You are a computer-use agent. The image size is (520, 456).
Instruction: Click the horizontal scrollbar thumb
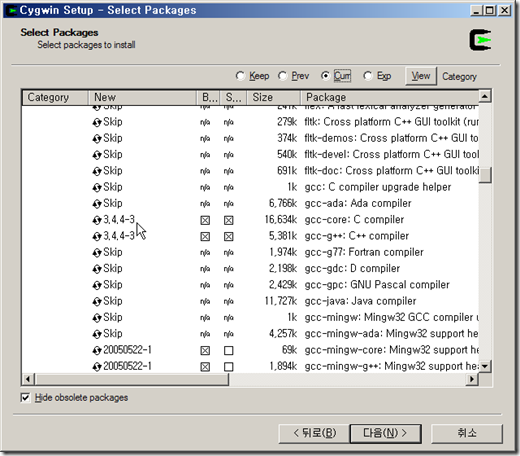pyautogui.click(x=132, y=379)
